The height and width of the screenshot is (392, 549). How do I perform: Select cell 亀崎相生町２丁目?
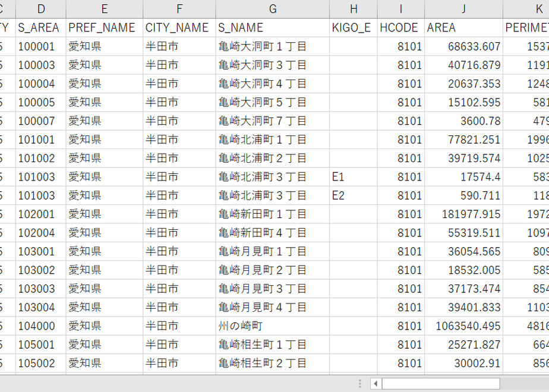pos(272,363)
